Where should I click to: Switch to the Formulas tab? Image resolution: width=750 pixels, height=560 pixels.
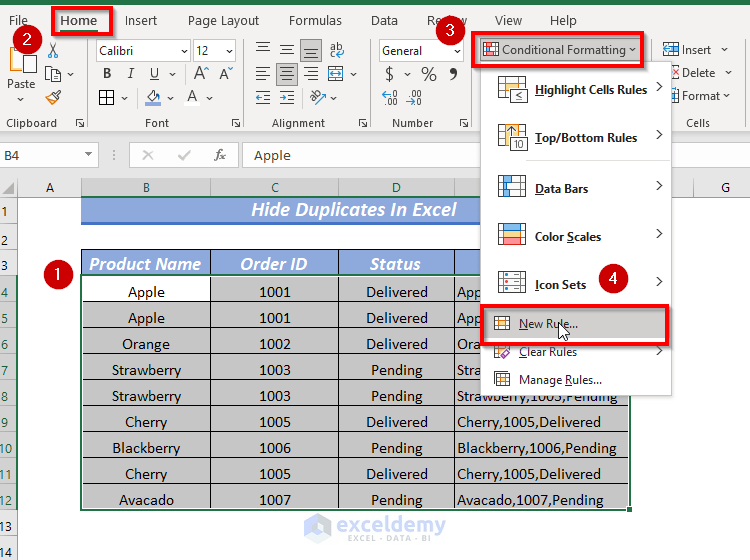pos(315,21)
